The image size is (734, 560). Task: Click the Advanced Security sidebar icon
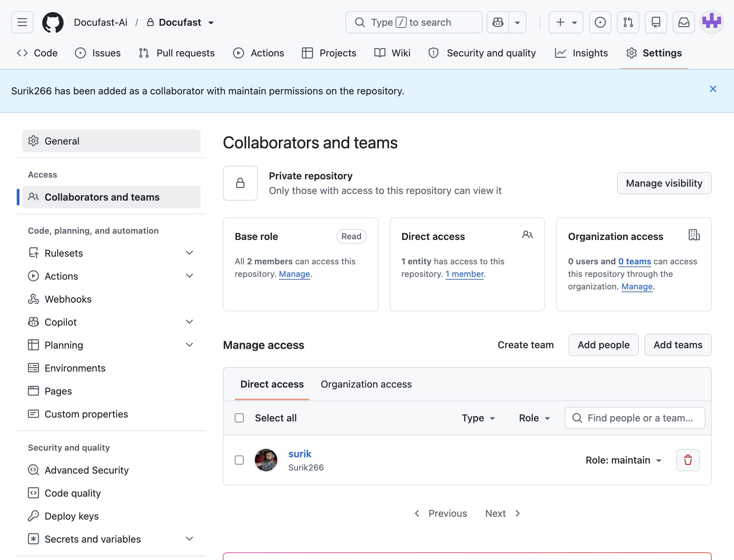pyautogui.click(x=33, y=470)
